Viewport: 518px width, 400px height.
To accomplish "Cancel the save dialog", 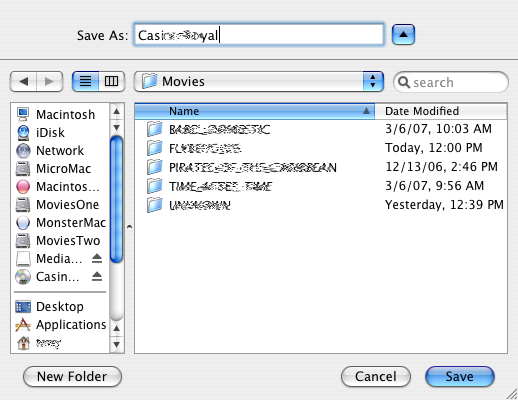I will tap(376, 377).
